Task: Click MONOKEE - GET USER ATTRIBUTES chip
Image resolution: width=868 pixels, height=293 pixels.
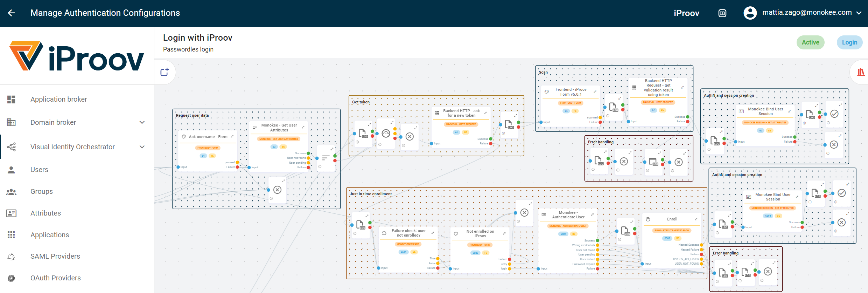Action: click(279, 139)
